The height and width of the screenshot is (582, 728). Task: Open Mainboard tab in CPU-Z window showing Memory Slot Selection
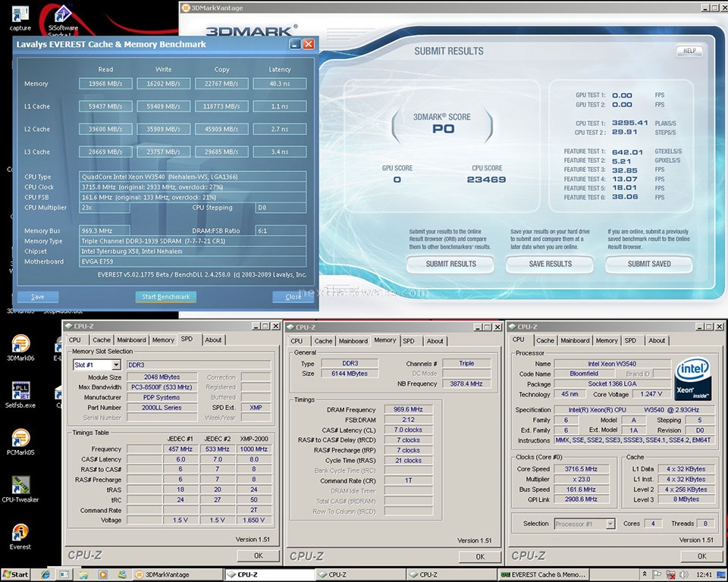click(x=131, y=339)
